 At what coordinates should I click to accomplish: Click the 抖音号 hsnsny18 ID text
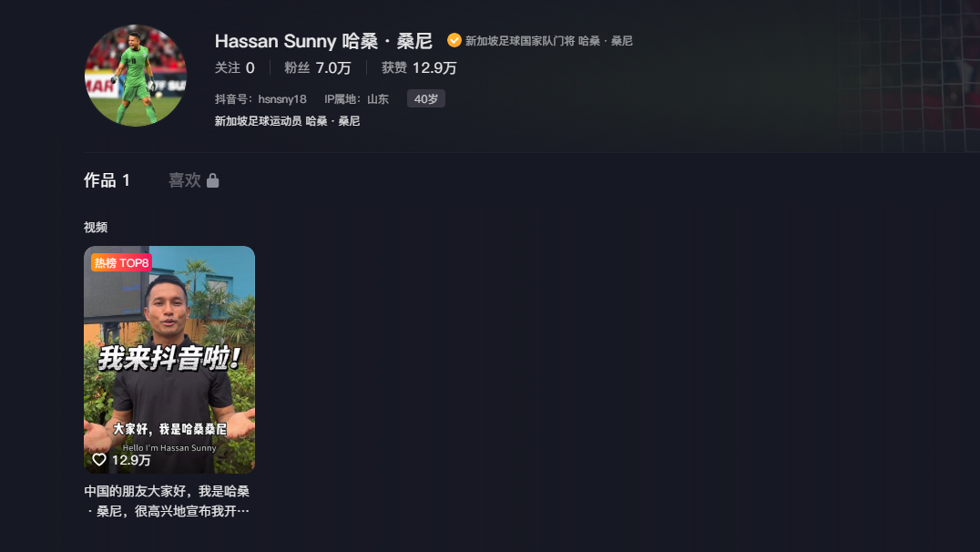260,98
